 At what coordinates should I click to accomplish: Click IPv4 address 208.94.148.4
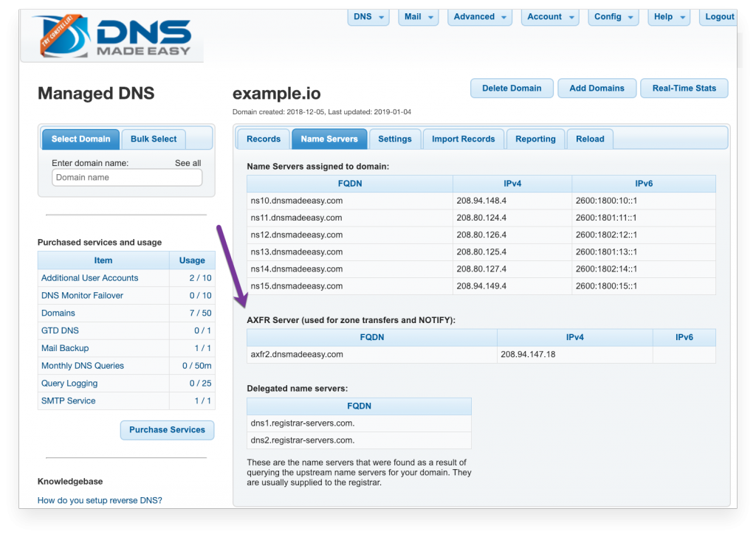481,201
